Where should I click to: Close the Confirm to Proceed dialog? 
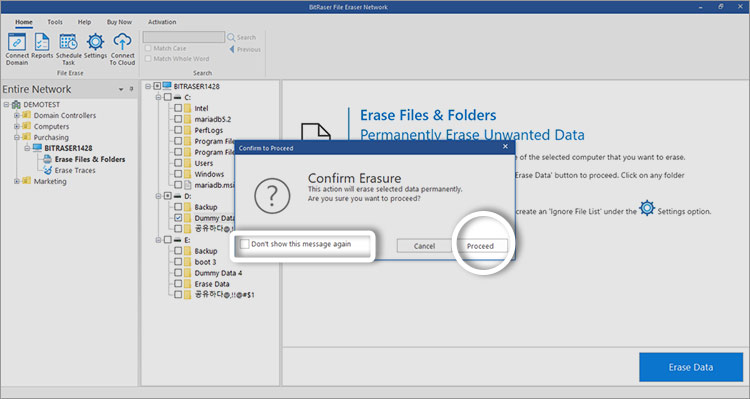point(505,147)
